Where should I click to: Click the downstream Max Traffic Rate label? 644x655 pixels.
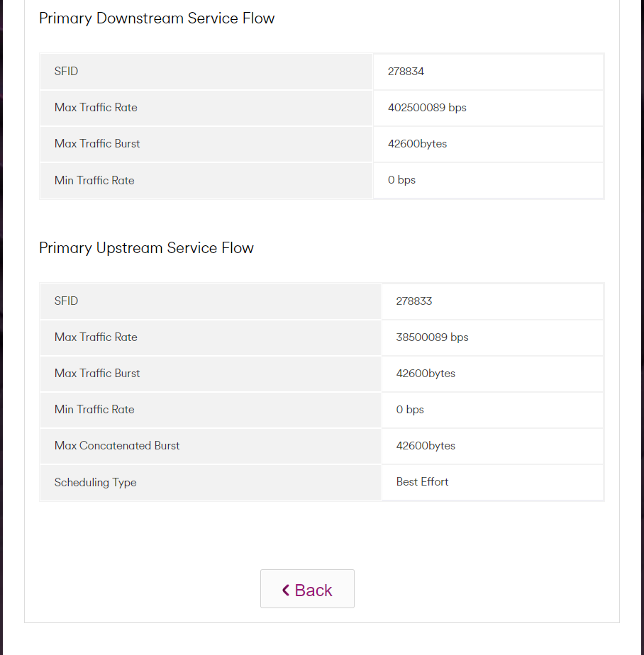coord(96,108)
